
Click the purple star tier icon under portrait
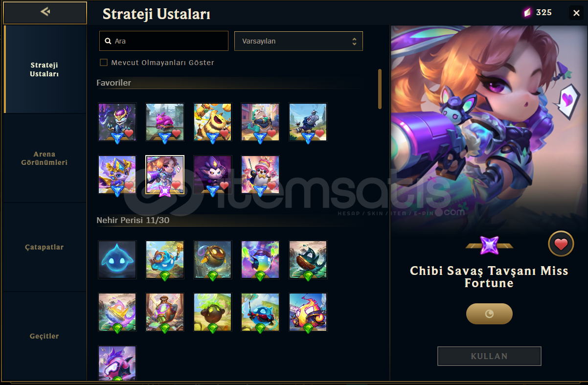point(489,245)
